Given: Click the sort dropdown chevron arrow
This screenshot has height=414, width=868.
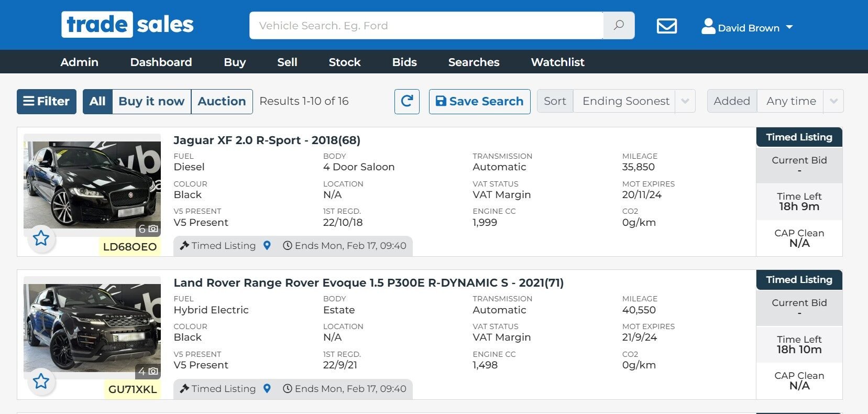Looking at the screenshot, I should pyautogui.click(x=685, y=101).
